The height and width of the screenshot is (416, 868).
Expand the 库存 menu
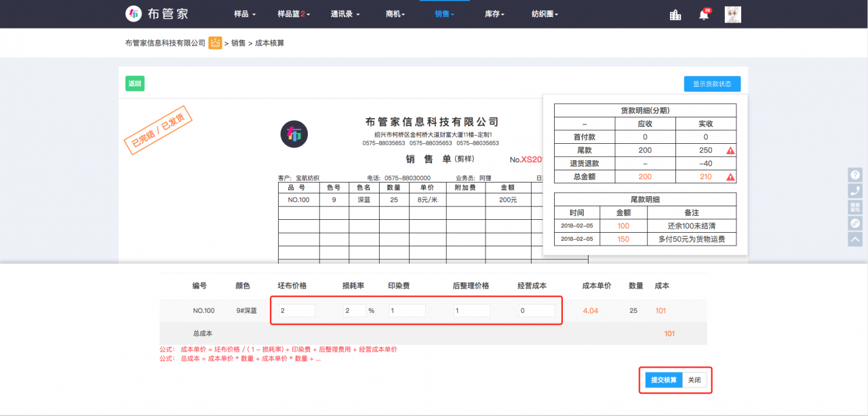pyautogui.click(x=494, y=14)
